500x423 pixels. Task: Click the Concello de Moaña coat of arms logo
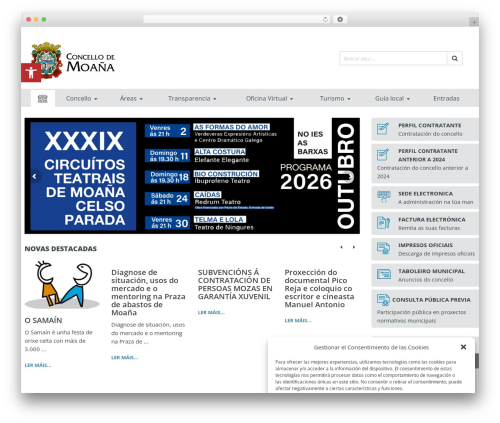point(47,60)
